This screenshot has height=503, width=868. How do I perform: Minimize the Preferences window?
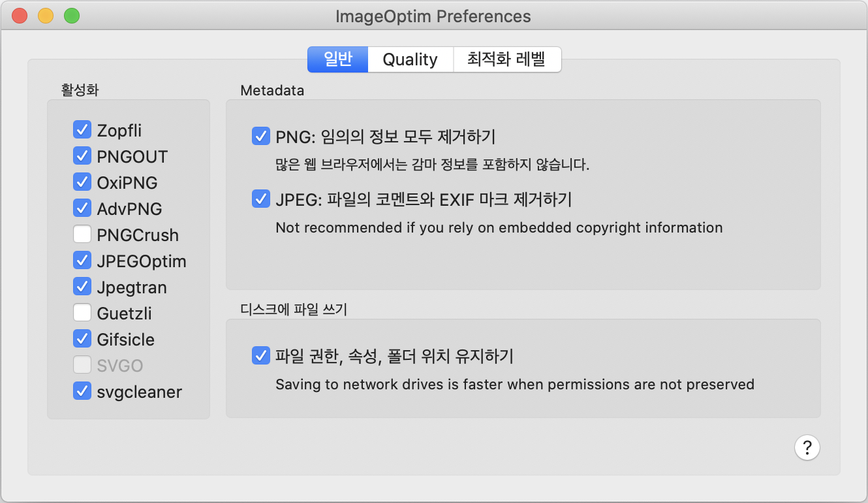point(45,16)
